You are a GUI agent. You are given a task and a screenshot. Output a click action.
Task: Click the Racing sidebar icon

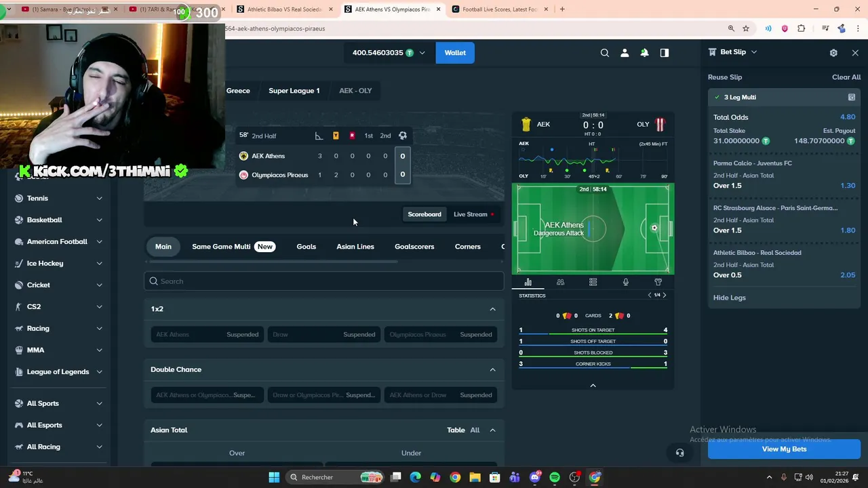(19, 328)
